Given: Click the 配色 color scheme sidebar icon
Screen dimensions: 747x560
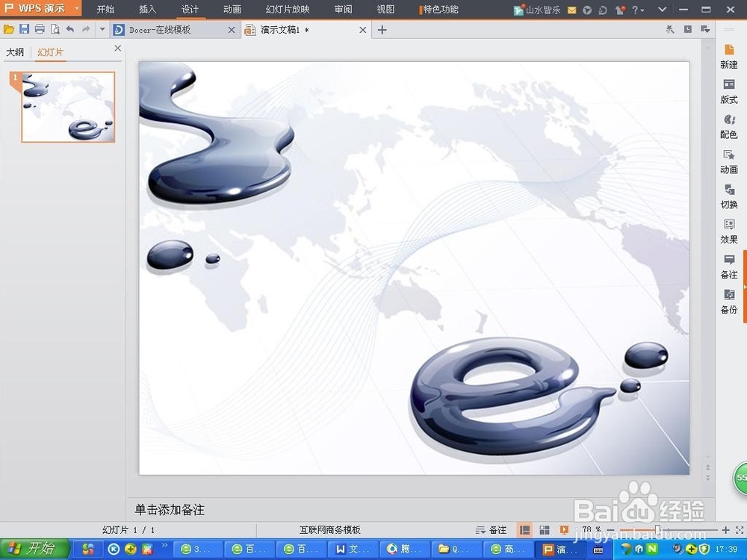Looking at the screenshot, I should tap(729, 127).
